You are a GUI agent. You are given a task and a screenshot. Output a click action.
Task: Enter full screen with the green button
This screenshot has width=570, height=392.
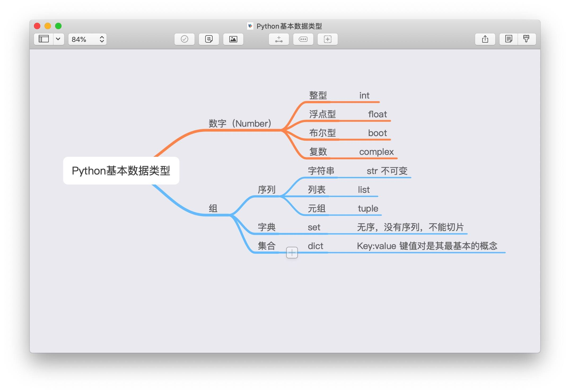point(58,26)
